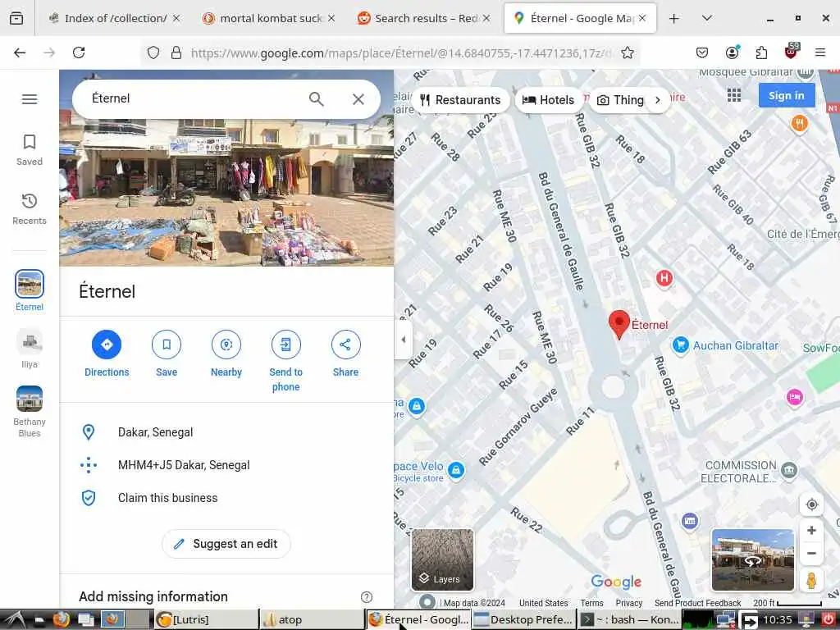Click the Pocket save icon

(702, 52)
